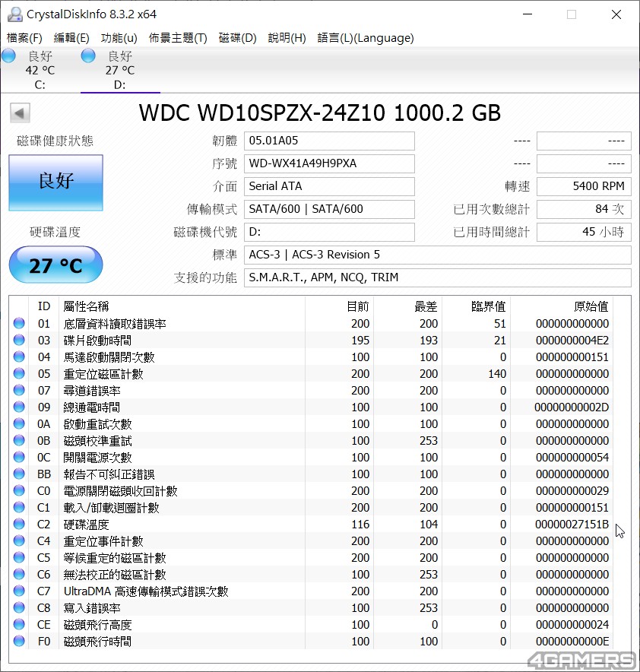Click status orb for attribute 09
This screenshot has height=672, width=640.
click(19, 407)
